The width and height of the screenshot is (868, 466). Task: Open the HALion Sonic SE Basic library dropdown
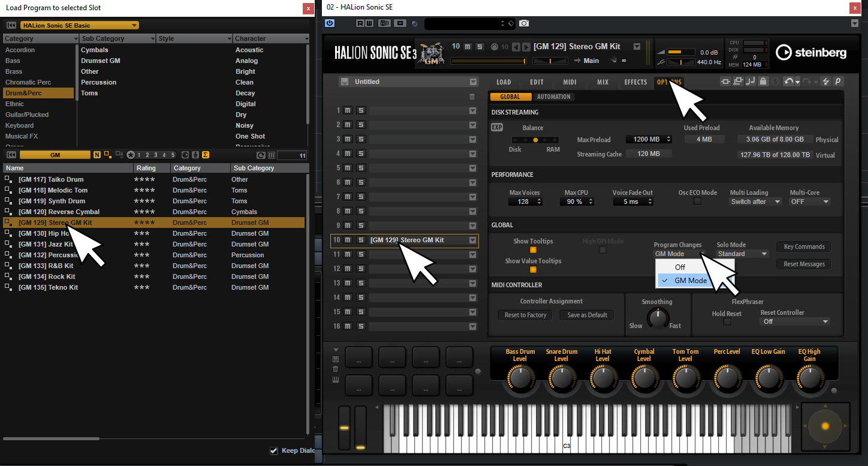[80, 25]
